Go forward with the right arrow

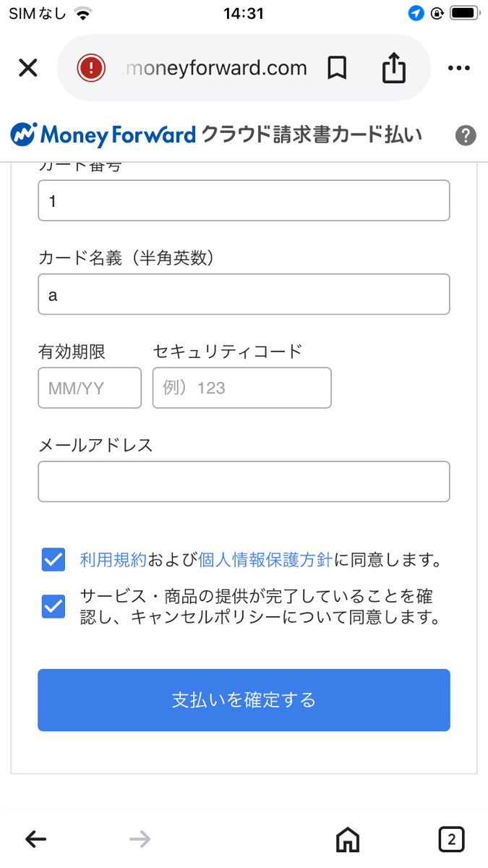click(140, 839)
